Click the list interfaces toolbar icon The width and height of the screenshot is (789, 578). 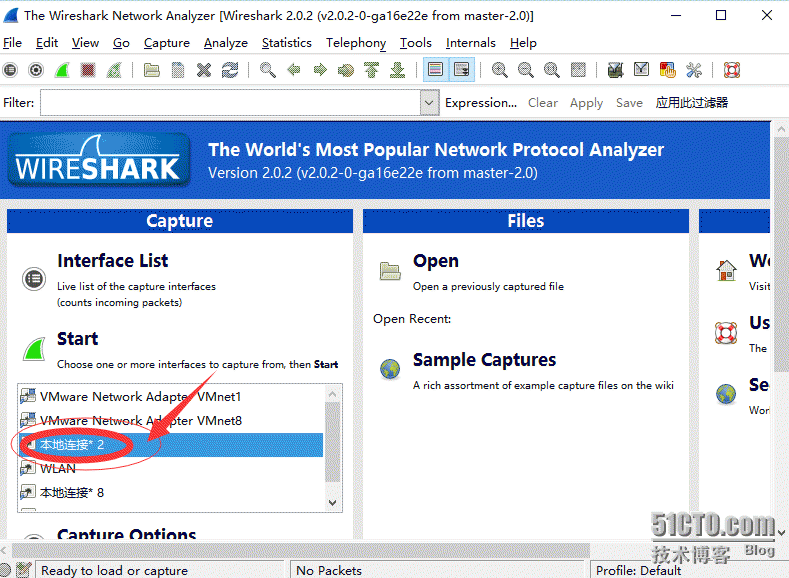tap(10, 70)
